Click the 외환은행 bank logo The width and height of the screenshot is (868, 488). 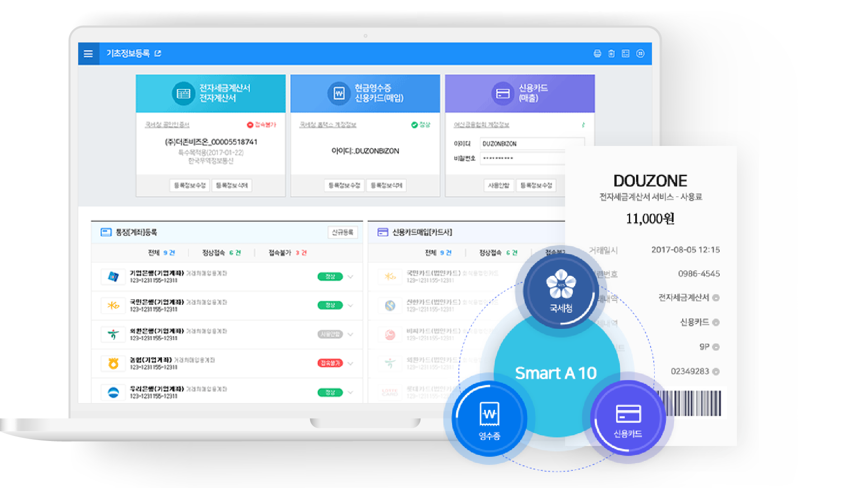pyautogui.click(x=113, y=334)
